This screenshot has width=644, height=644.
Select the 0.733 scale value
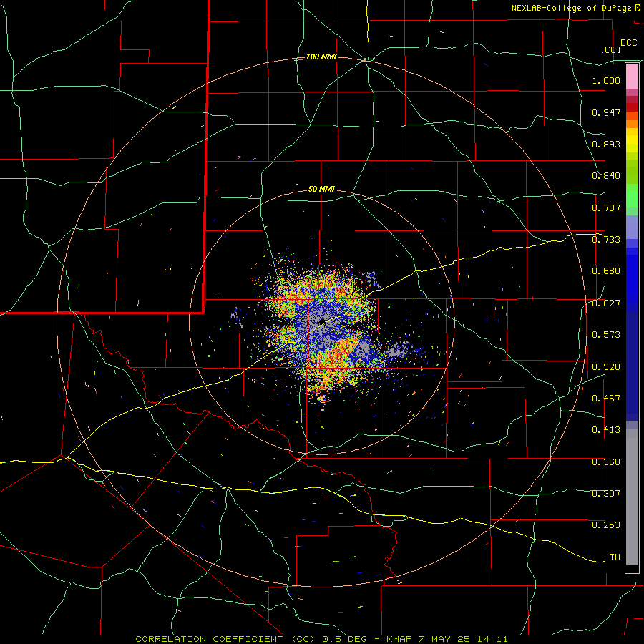click(606, 240)
